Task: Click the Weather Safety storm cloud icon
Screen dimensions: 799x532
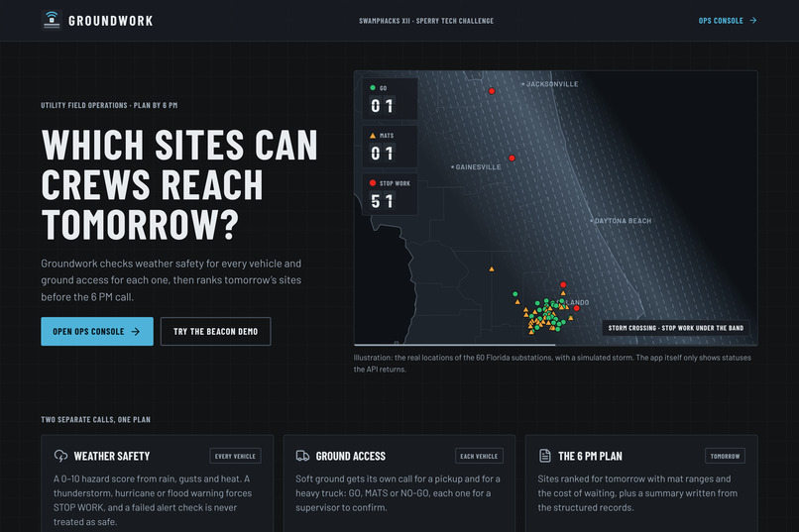Action: tap(60, 456)
